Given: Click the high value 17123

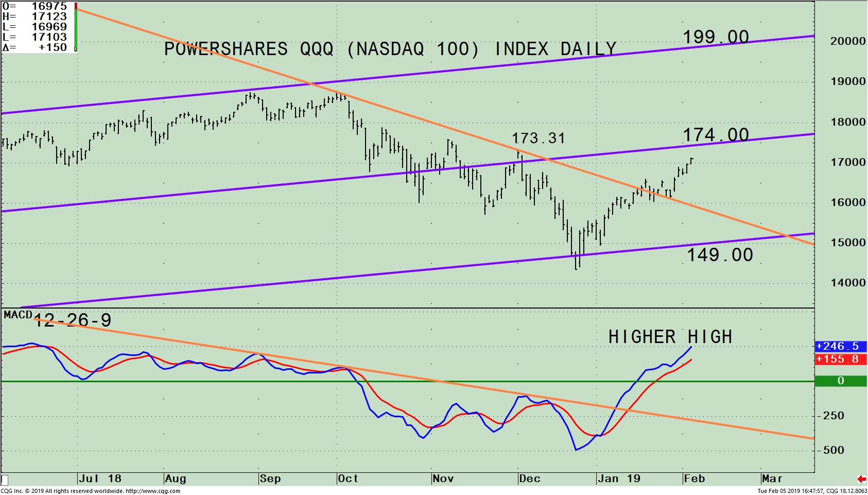Looking at the screenshot, I should click(x=49, y=16).
